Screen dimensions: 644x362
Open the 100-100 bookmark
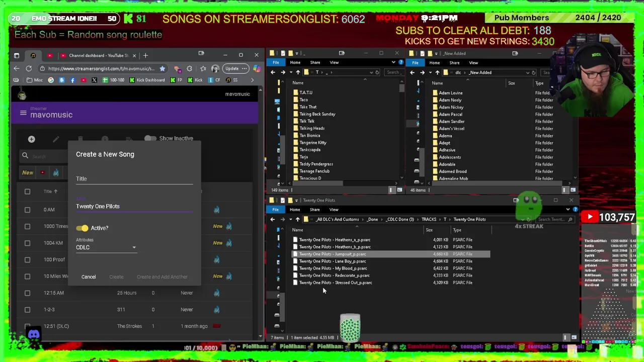click(114, 80)
